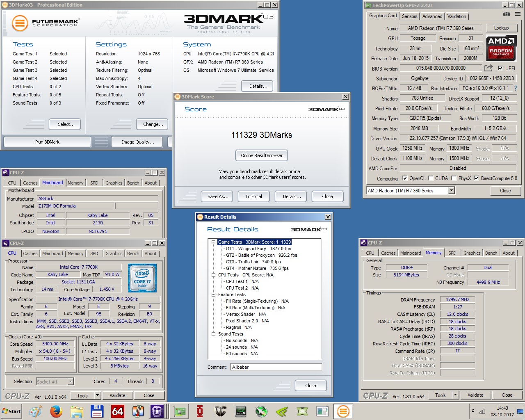Toggle the DirectCompute 5.0 checkbox

pos(476,178)
